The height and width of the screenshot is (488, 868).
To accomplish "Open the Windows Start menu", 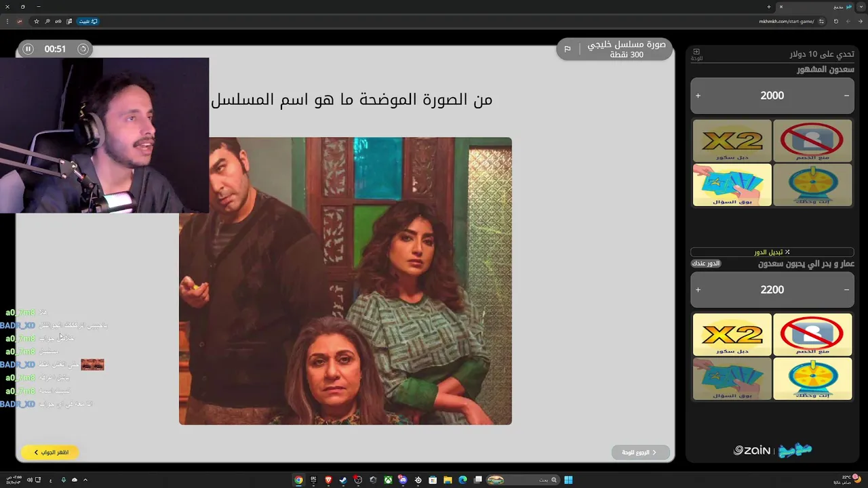I will 568,480.
